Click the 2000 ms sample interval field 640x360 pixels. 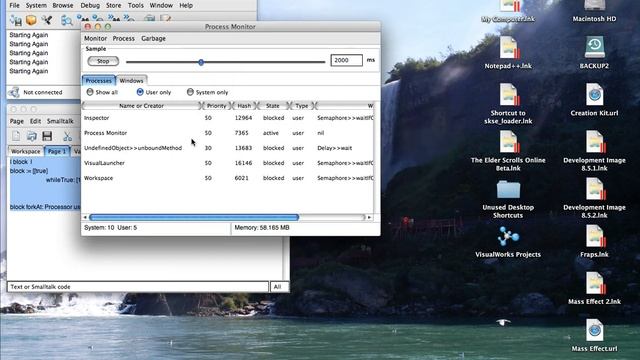pyautogui.click(x=346, y=60)
